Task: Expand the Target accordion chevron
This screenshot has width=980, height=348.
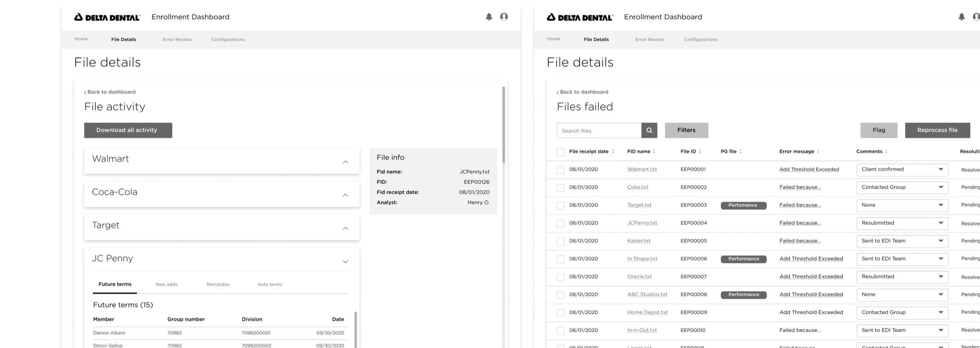Action: (x=345, y=228)
